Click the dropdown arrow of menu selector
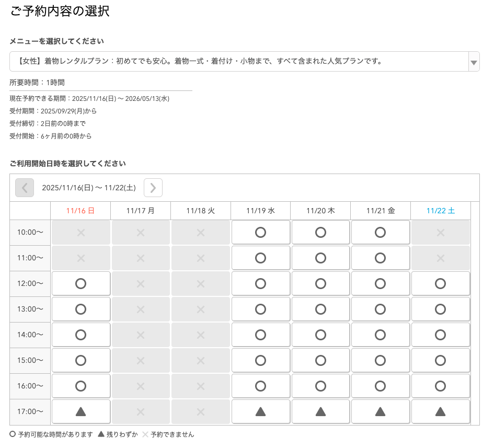The image size is (494, 448). tap(473, 62)
